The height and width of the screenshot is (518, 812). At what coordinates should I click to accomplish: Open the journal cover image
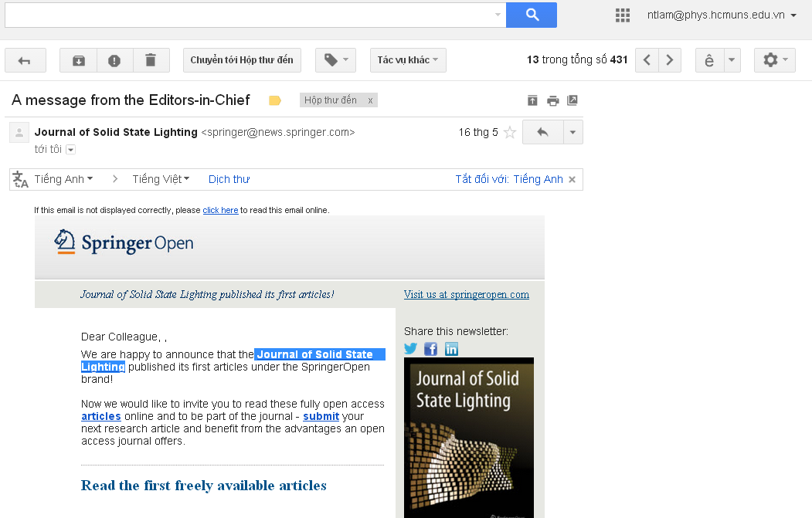pyautogui.click(x=469, y=437)
